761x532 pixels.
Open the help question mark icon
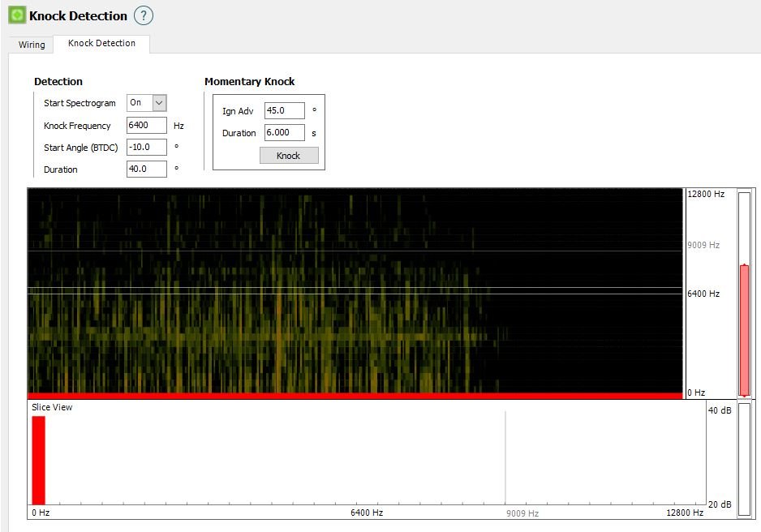(x=144, y=15)
